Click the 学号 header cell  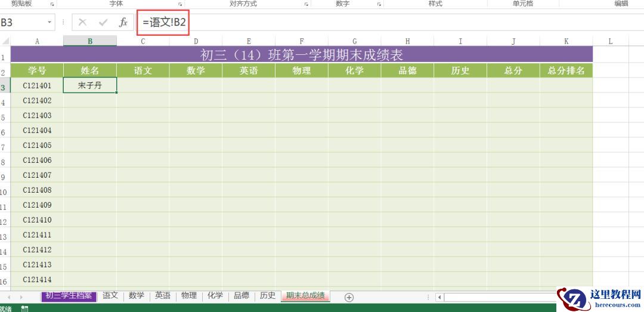click(37, 70)
